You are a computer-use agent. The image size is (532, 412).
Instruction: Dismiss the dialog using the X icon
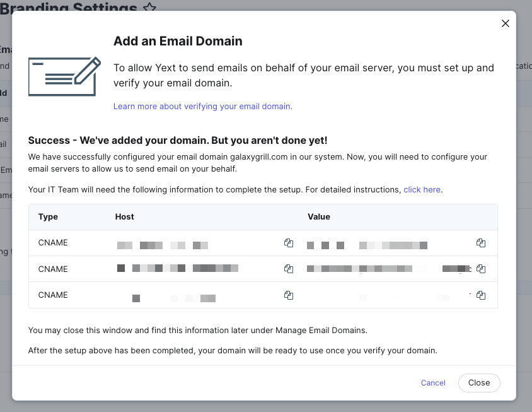505,23
